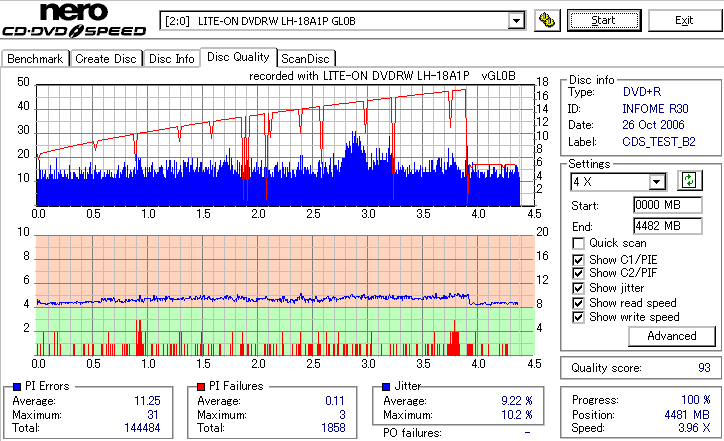The height and width of the screenshot is (441, 724).
Task: Click the Nero CD-DVD Speed logo
Action: coord(74,20)
